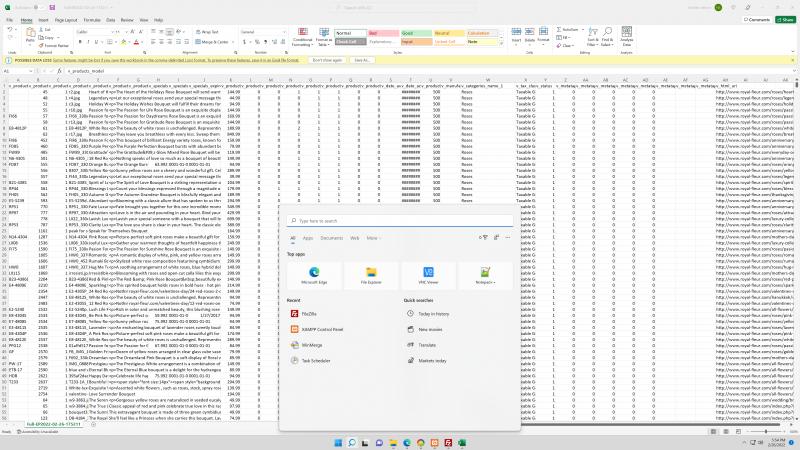
Task: Open VNC Viewer from Top apps
Action: tap(428, 275)
